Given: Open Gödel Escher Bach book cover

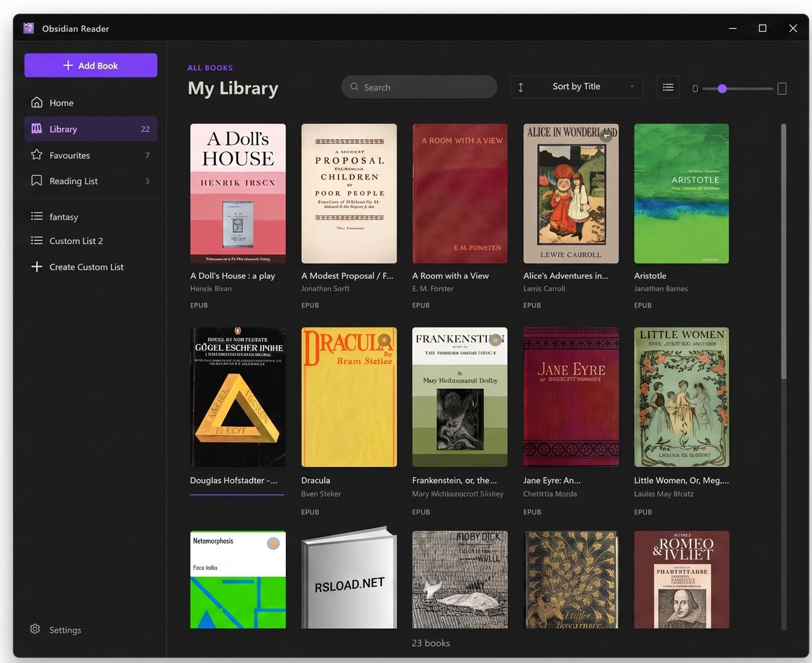Looking at the screenshot, I should coord(238,397).
